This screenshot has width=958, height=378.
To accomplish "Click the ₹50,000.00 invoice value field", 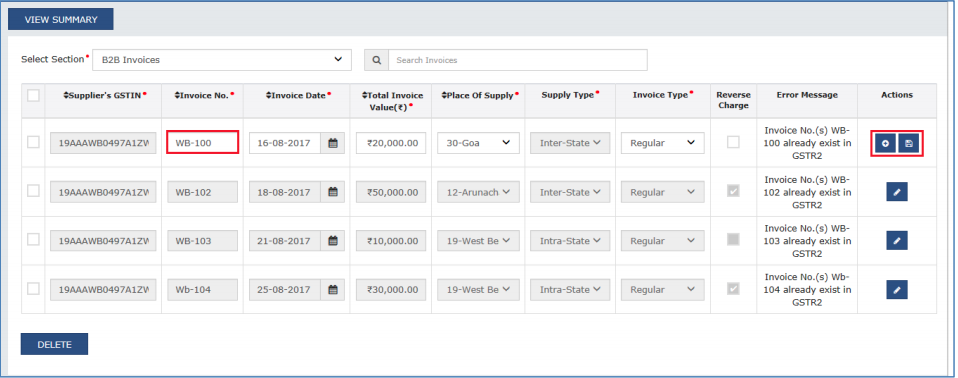I will point(391,192).
